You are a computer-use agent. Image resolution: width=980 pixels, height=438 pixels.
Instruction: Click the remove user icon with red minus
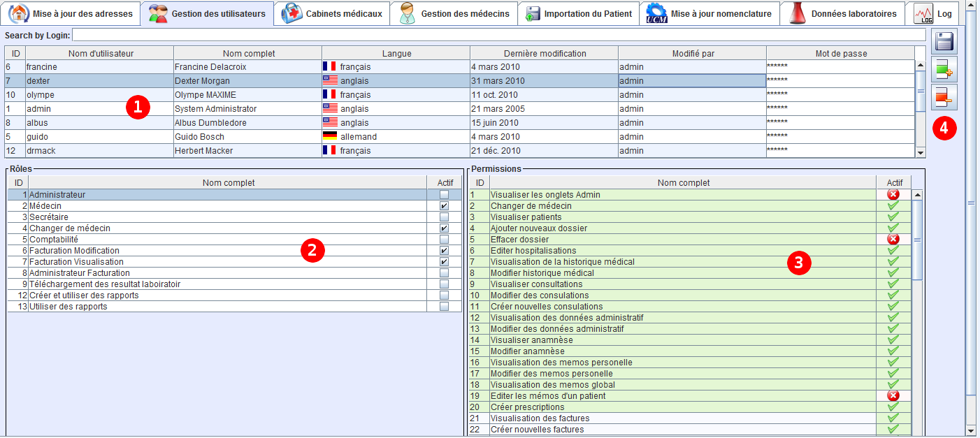(x=944, y=96)
